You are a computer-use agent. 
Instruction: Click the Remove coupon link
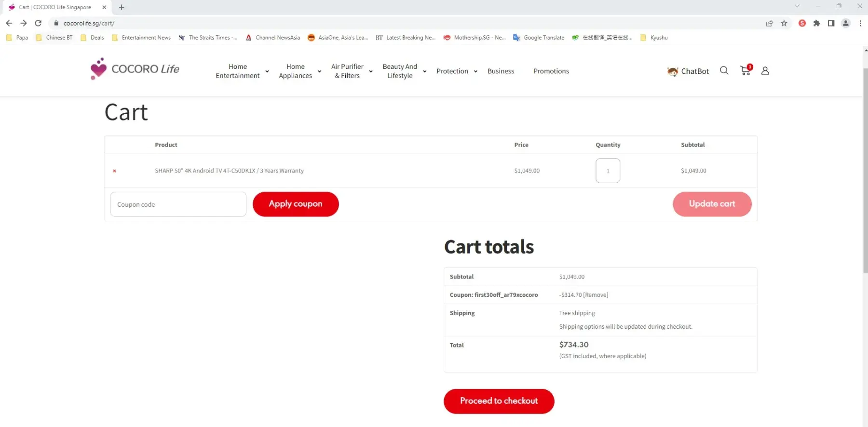coord(596,295)
